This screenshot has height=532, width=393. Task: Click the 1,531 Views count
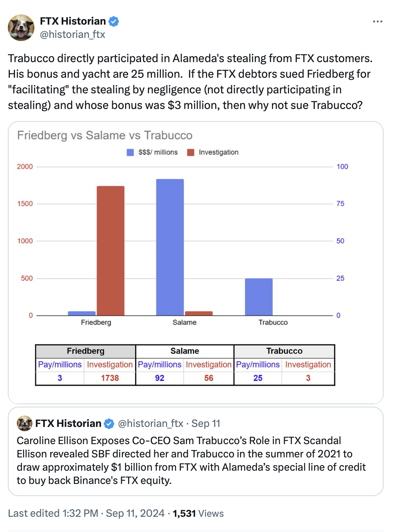[198, 513]
